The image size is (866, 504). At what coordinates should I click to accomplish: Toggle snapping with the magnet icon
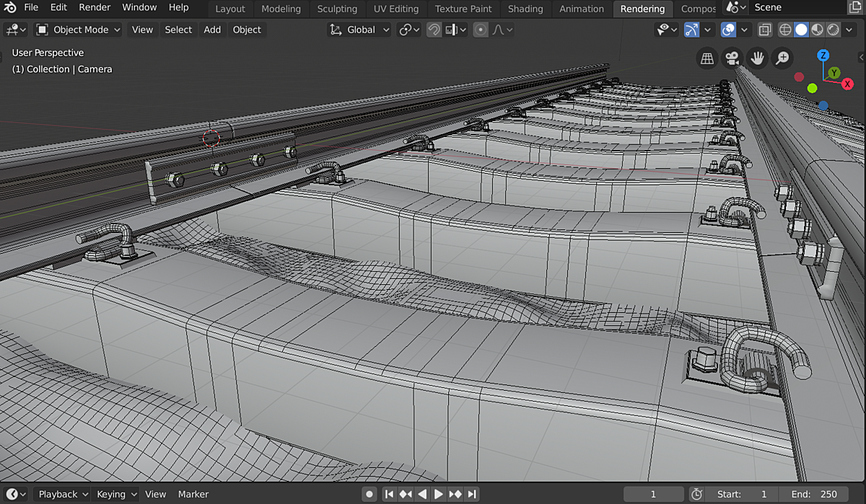434,30
